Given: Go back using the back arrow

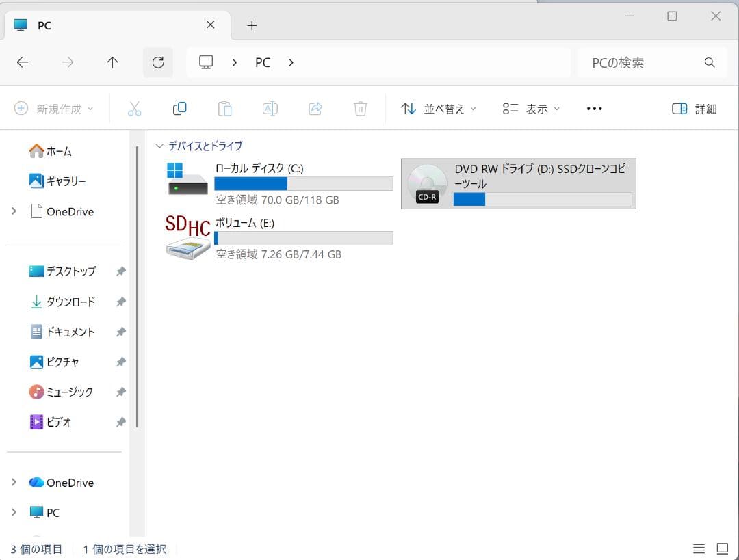Looking at the screenshot, I should coord(23,62).
